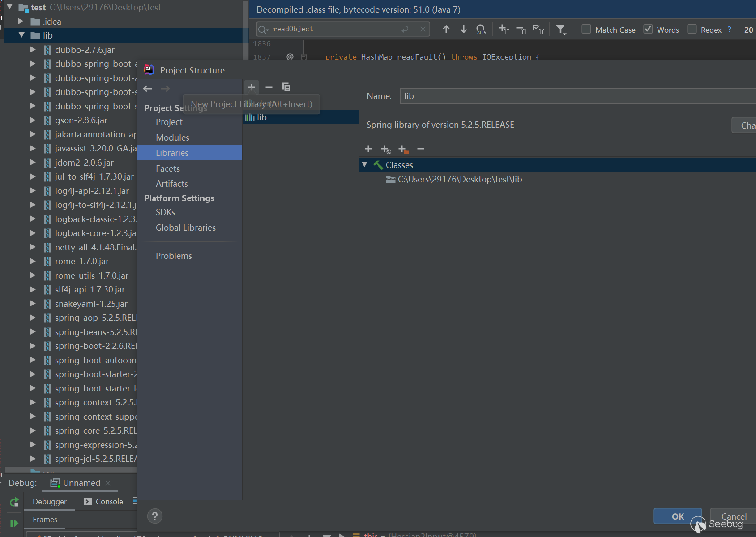Click the Remove library minus icon
Screen dimensions: 756x537
269,87
